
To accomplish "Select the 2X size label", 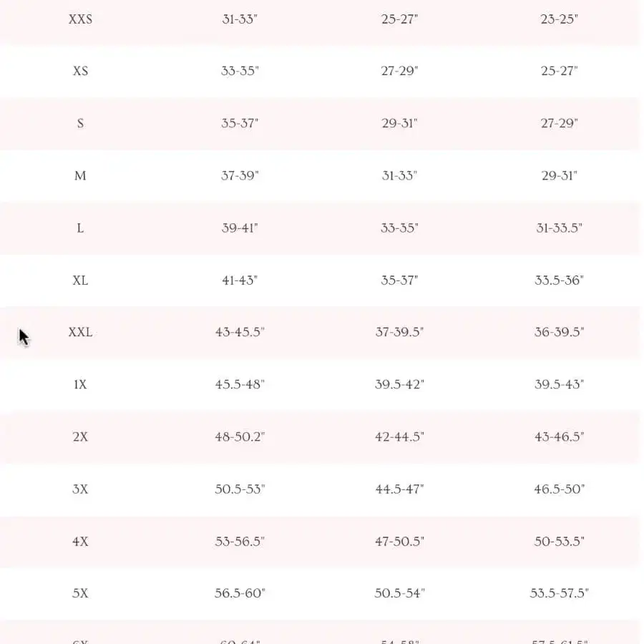I will [x=80, y=436].
